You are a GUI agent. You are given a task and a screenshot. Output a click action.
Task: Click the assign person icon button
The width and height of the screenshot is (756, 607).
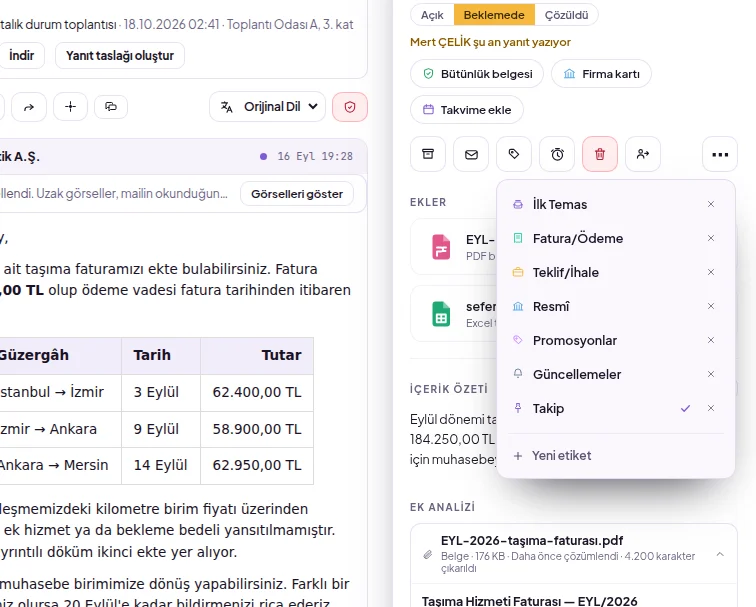pos(643,154)
